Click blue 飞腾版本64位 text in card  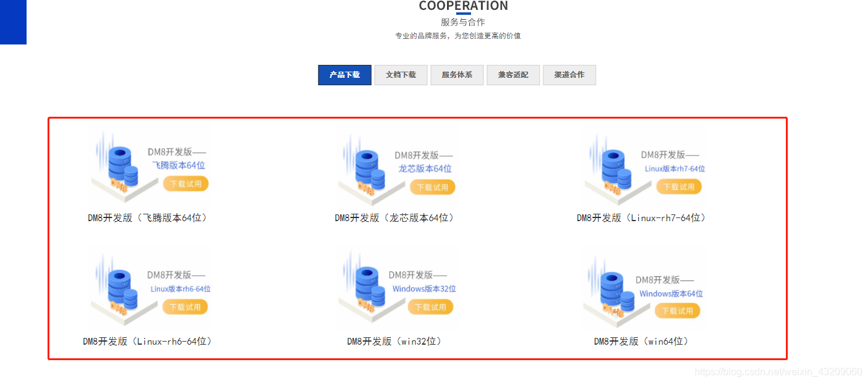coord(179,166)
